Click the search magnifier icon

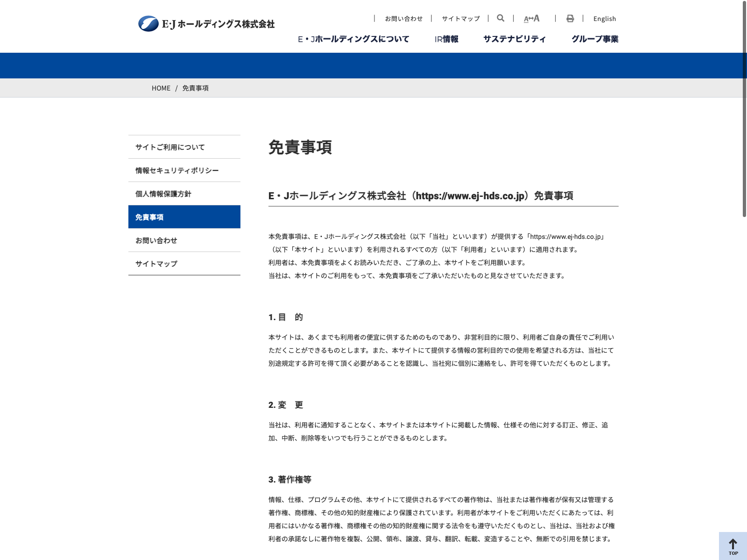pyautogui.click(x=500, y=18)
